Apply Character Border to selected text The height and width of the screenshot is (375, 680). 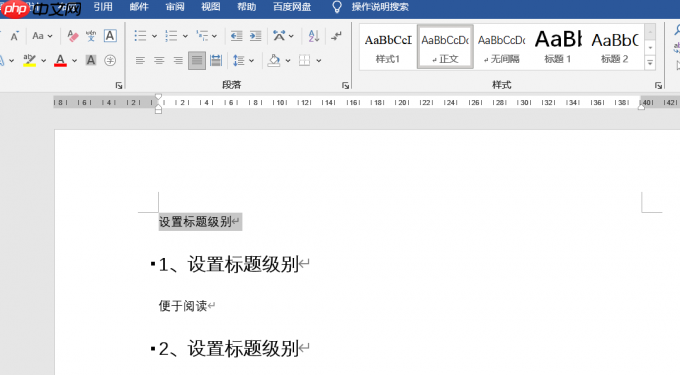(110, 36)
